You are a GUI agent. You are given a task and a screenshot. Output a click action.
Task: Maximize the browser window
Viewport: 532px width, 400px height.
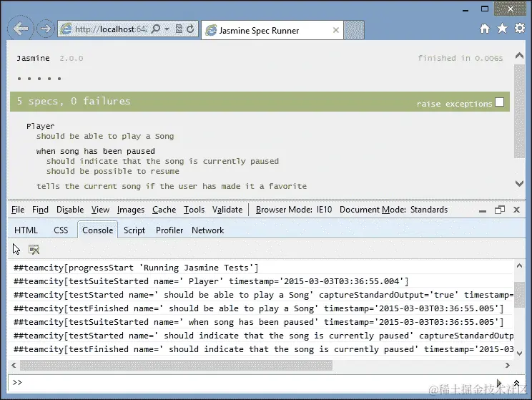[485, 9]
